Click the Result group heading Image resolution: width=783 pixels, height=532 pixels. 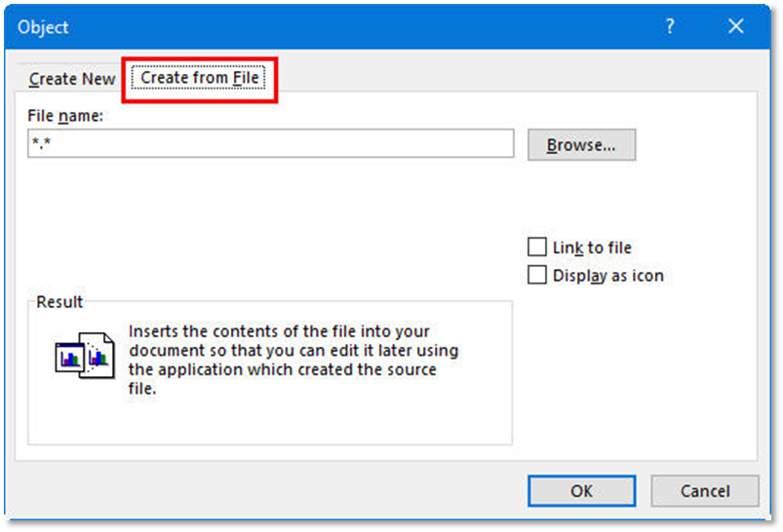pos(59,302)
